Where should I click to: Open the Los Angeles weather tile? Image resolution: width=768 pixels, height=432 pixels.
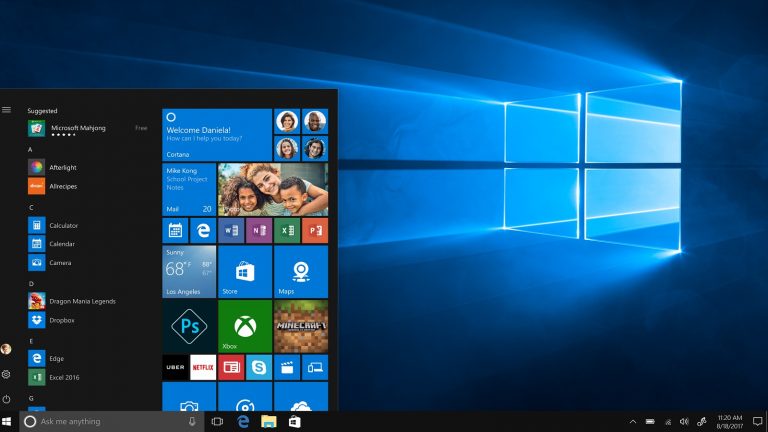click(189, 271)
